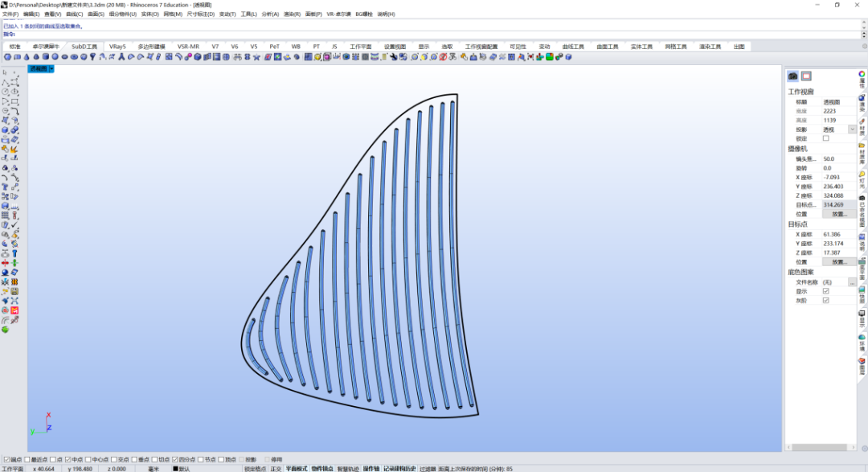This screenshot has height=472, width=868.
Task: Click the file name browse ellipsis button
Action: tap(852, 282)
